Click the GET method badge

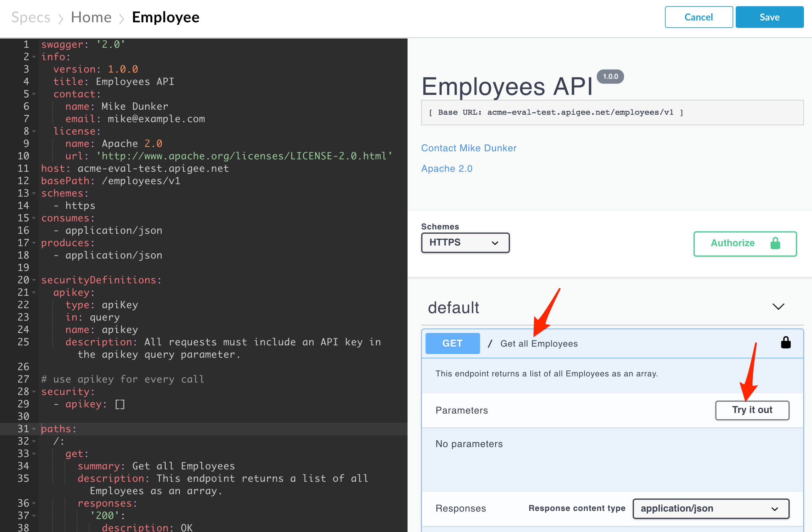[453, 344]
